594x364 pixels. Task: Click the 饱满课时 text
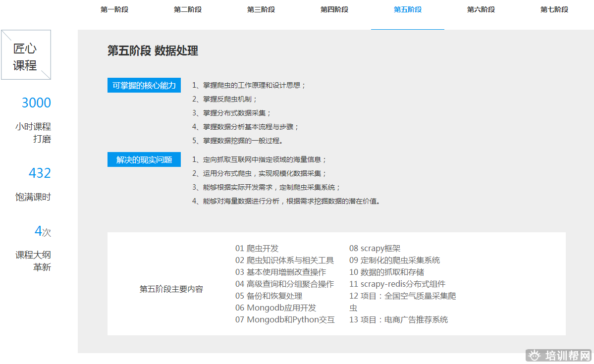pyautogui.click(x=33, y=197)
